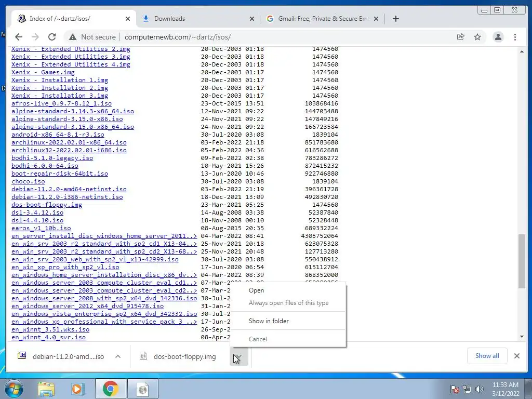Viewport: 532px width, 399px height.
Task: Share this page using the share icon
Action: point(460,37)
